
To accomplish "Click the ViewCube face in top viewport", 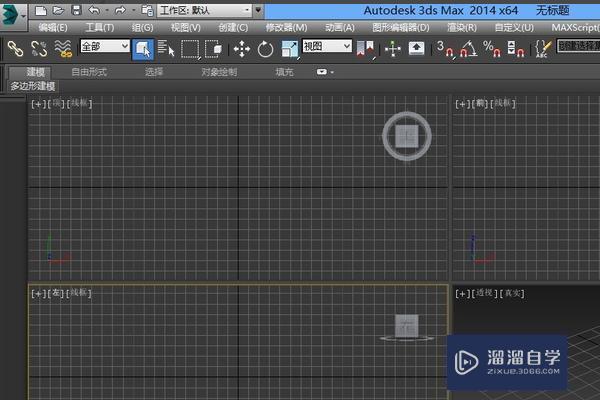I will point(406,134).
